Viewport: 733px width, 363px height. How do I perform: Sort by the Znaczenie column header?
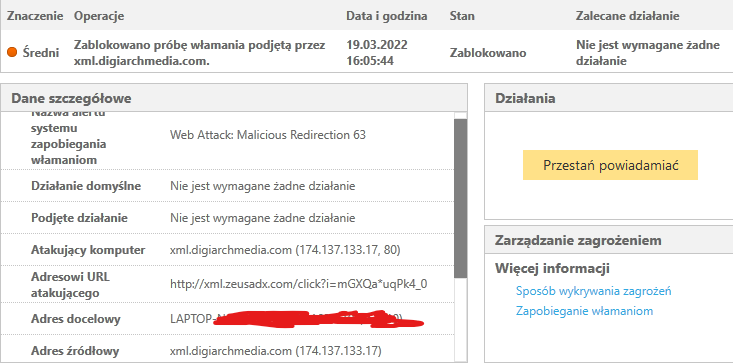35,16
